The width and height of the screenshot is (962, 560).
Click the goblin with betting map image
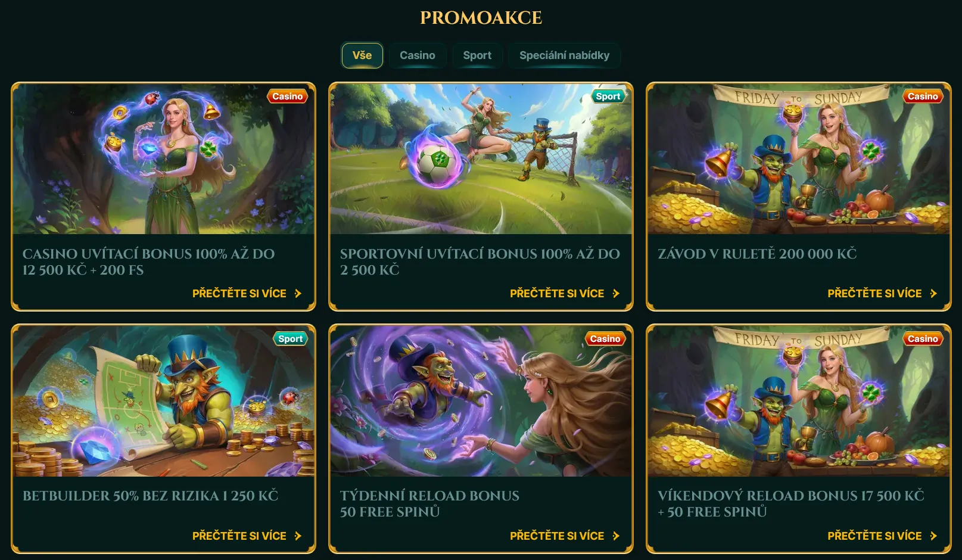click(x=163, y=402)
